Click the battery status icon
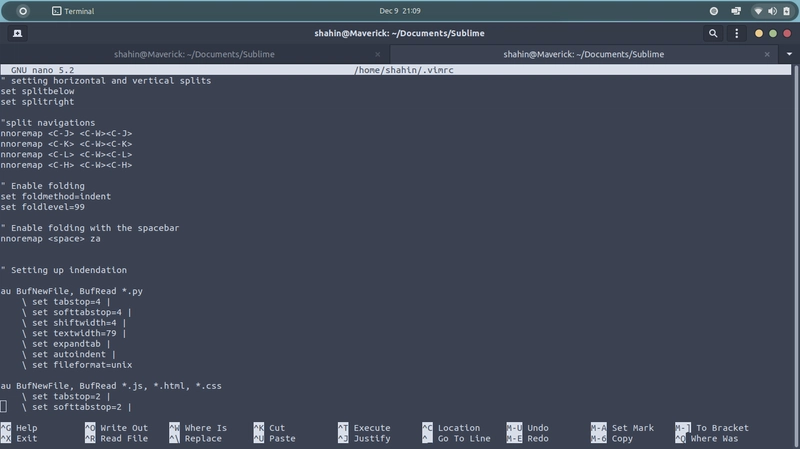 point(785,11)
